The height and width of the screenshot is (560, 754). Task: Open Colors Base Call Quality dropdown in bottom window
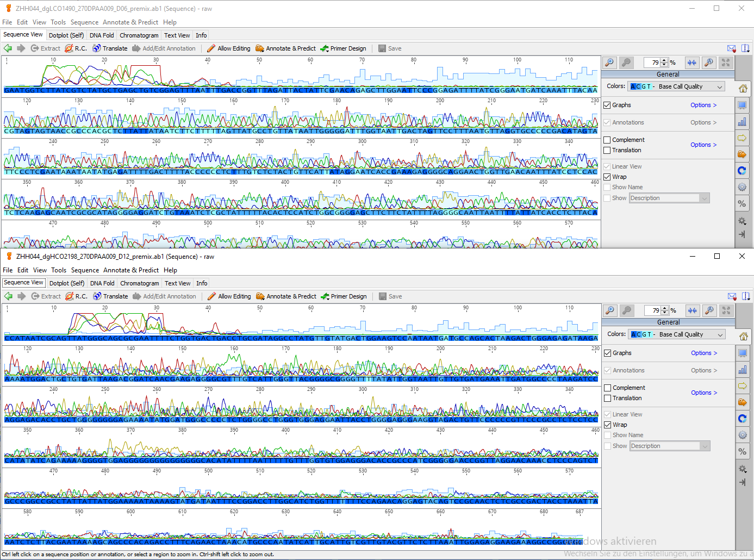[x=677, y=334]
